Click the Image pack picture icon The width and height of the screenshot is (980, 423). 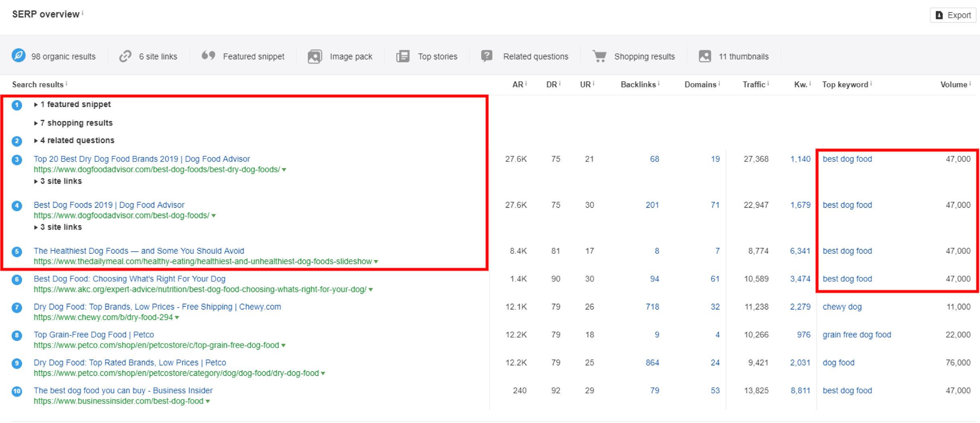pos(315,56)
